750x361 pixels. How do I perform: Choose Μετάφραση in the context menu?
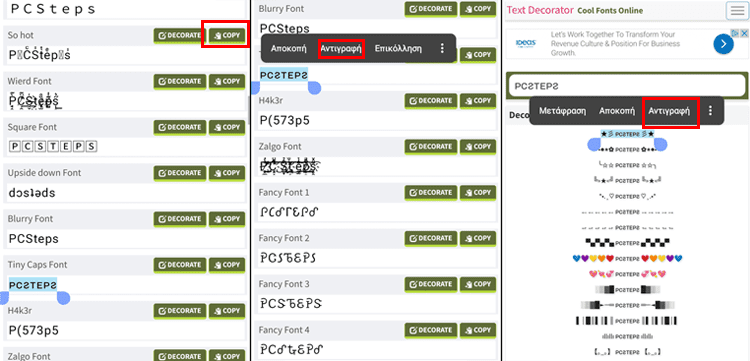click(562, 110)
